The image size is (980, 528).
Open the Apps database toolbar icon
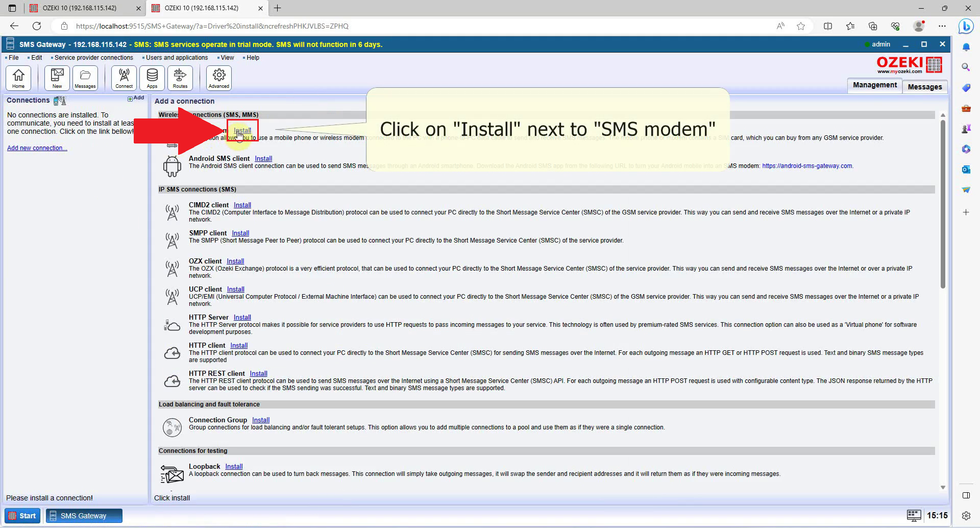[x=152, y=78]
